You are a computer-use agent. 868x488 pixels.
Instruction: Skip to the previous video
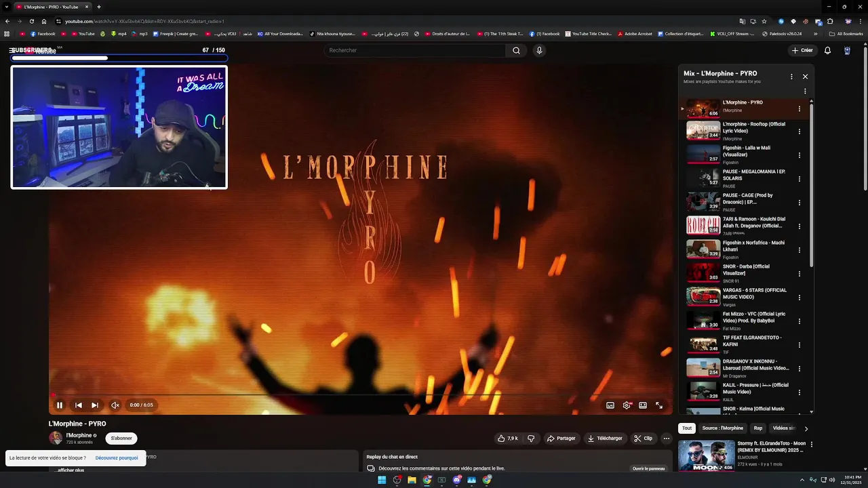78,405
